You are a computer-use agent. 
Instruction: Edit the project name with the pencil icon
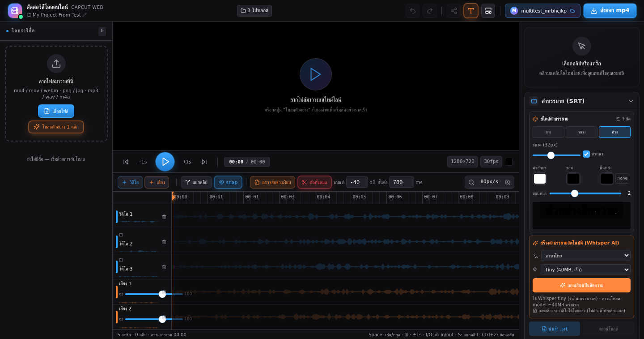pyautogui.click(x=85, y=15)
